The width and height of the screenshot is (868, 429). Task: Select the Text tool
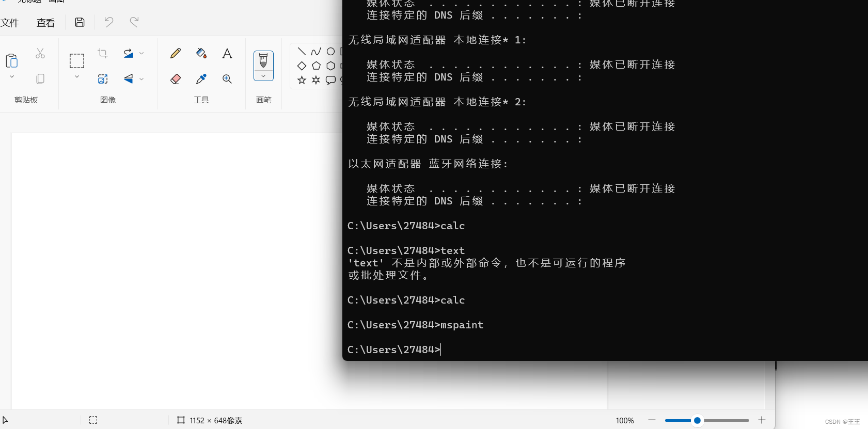(x=227, y=53)
